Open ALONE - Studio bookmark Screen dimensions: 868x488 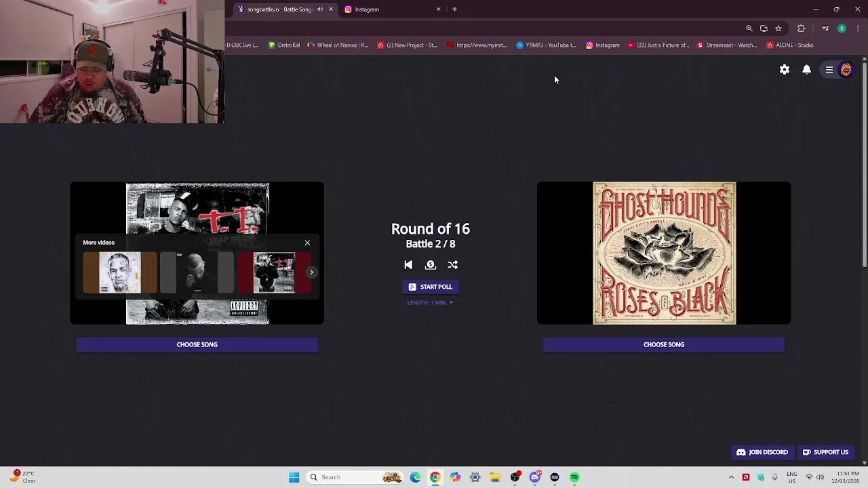(790, 45)
